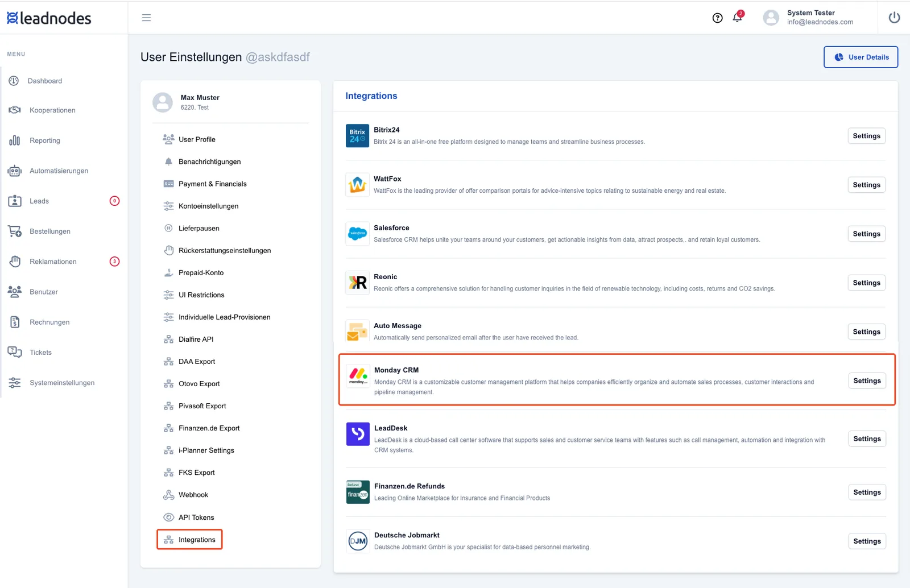Image resolution: width=910 pixels, height=588 pixels.
Task: Click the WattFox logo icon
Action: [x=357, y=185]
